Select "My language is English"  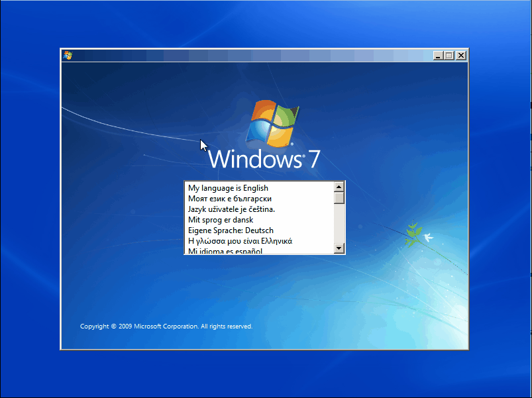coord(228,188)
